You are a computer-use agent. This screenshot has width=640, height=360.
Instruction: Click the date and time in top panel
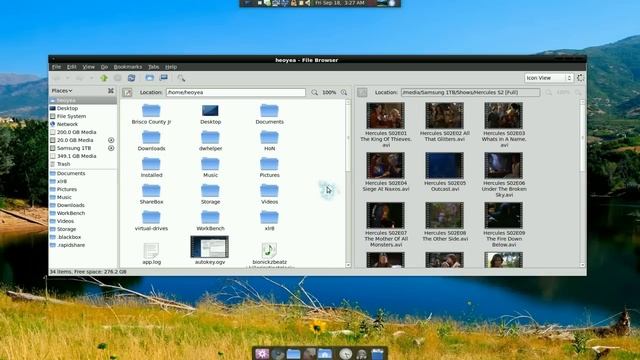[340, 3]
